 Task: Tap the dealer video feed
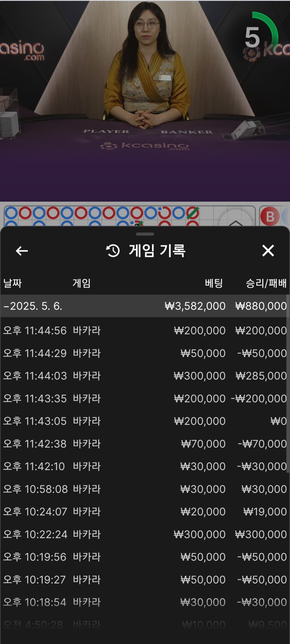coord(145,101)
